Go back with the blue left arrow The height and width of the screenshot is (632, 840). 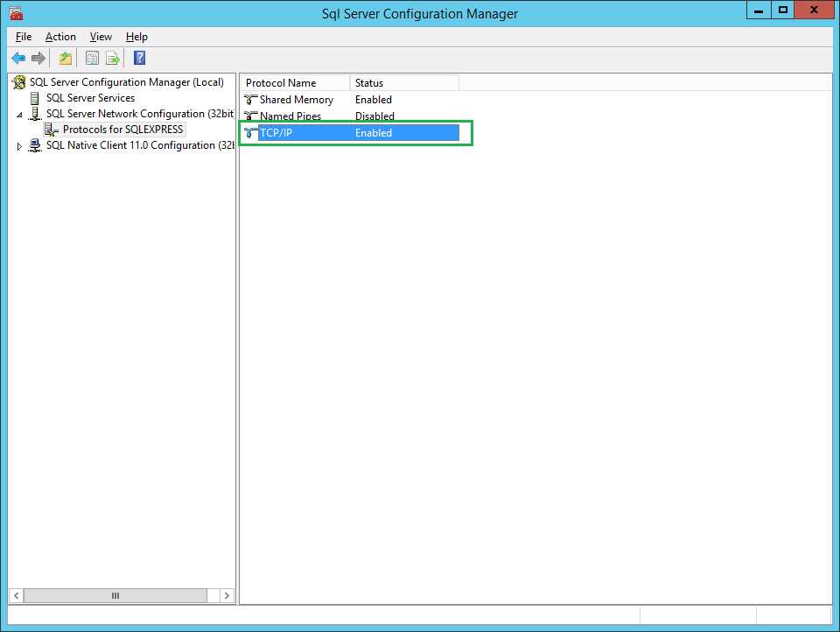tap(18, 58)
